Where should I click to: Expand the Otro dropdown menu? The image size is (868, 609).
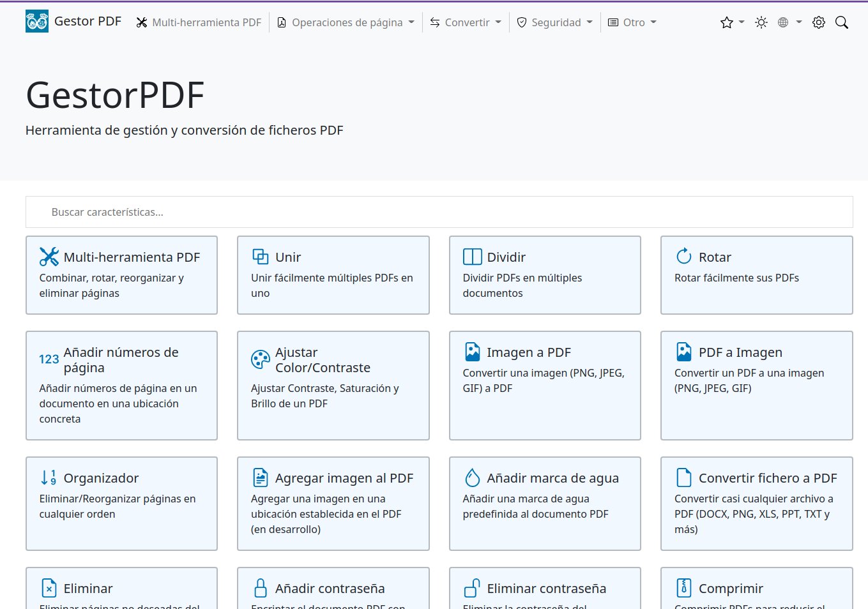pyautogui.click(x=632, y=22)
